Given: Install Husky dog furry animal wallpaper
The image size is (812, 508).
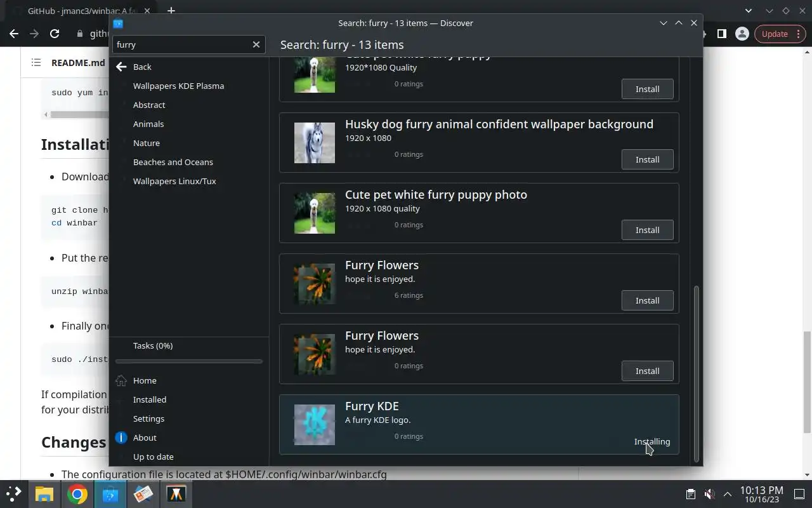Looking at the screenshot, I should 647,159.
